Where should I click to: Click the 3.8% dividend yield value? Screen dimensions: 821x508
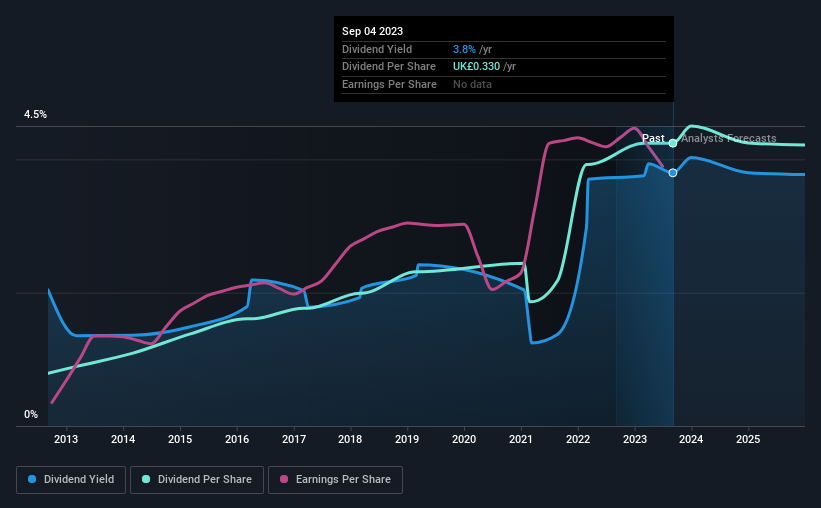[x=464, y=49]
